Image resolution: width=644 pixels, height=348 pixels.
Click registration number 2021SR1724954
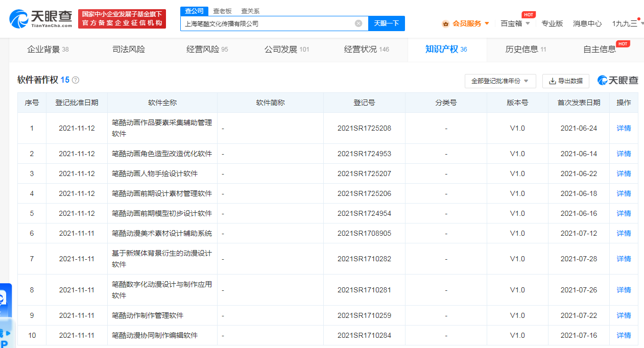pos(364,213)
